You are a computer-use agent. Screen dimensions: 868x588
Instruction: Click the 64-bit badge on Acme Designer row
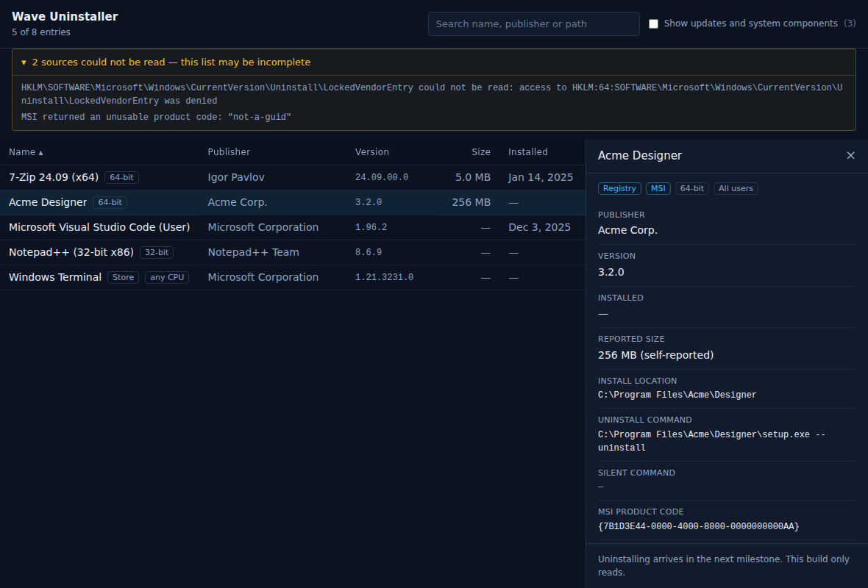pyautogui.click(x=110, y=202)
